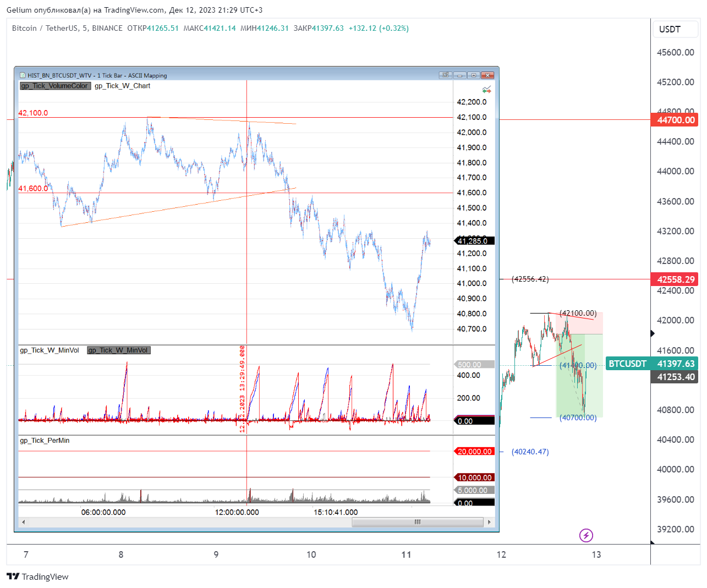Screen dimensions: 707x588
Task: Click the (42100.00) level annotation
Action: (578, 313)
